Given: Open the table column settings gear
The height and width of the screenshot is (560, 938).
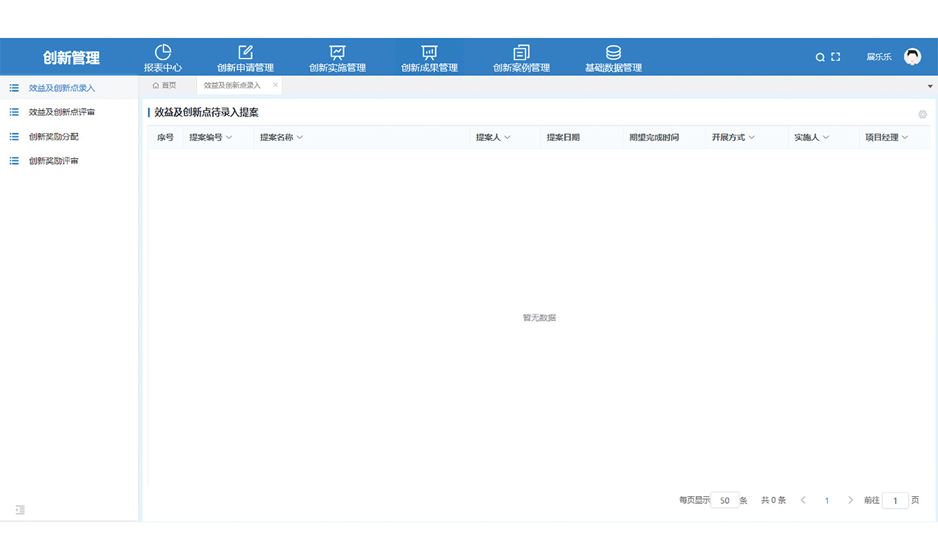Looking at the screenshot, I should pos(922,114).
